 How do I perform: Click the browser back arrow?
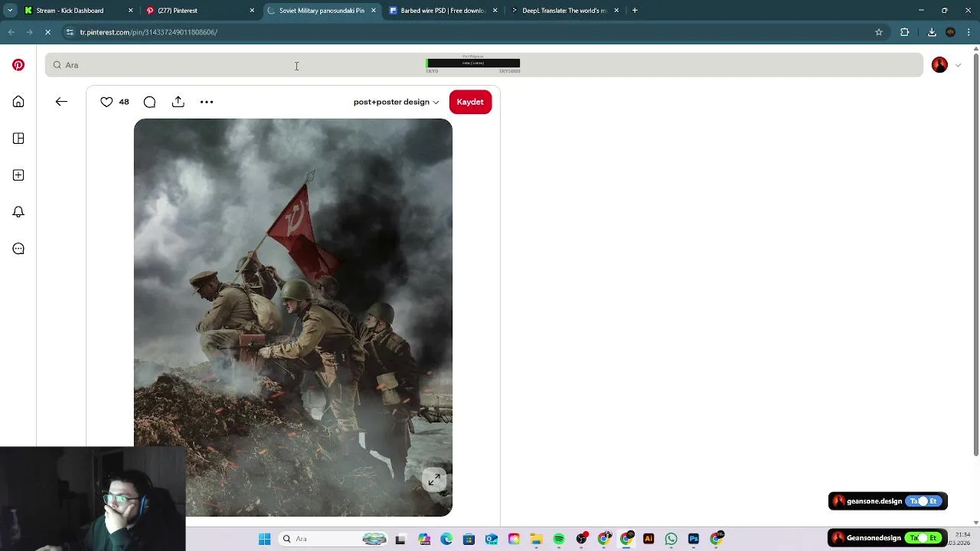[x=11, y=32]
